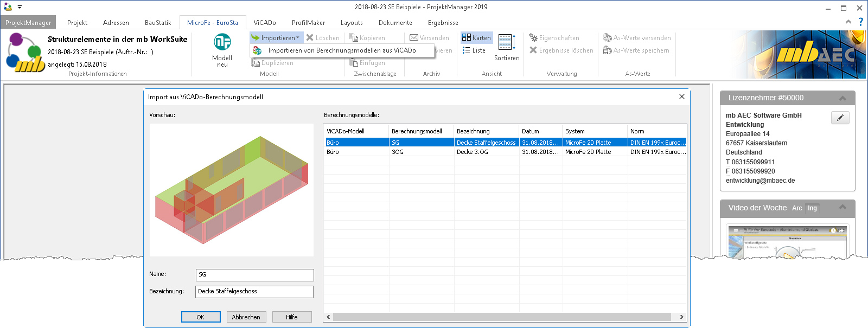Image resolution: width=868 pixels, height=328 pixels.
Task: Open the quick access toolbar dropdown arrow
Action: coord(20,7)
